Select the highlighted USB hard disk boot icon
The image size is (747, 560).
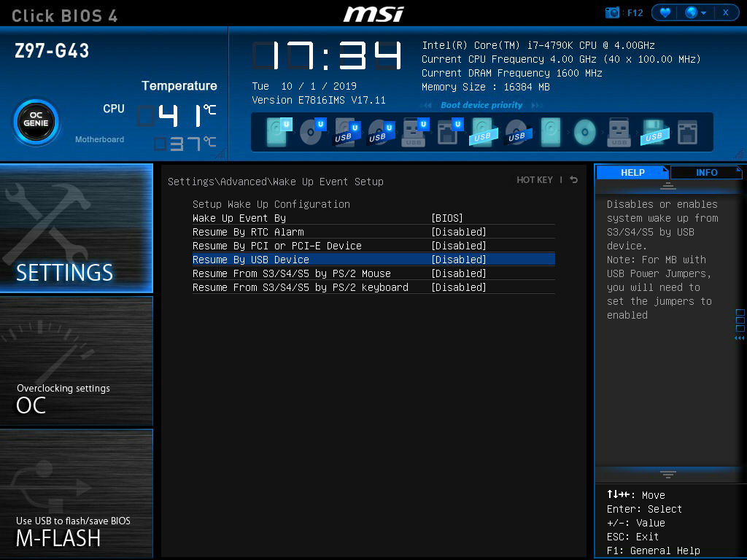[x=483, y=132]
